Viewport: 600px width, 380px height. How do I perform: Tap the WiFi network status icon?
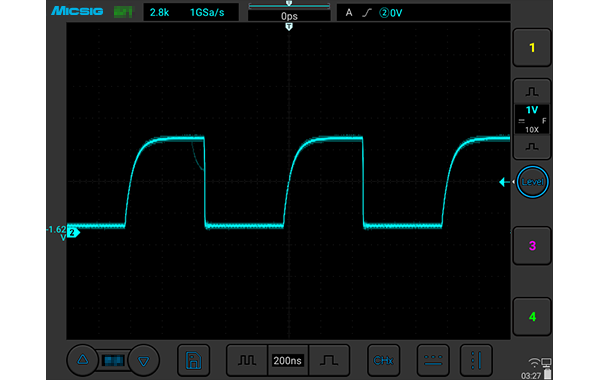[533, 362]
